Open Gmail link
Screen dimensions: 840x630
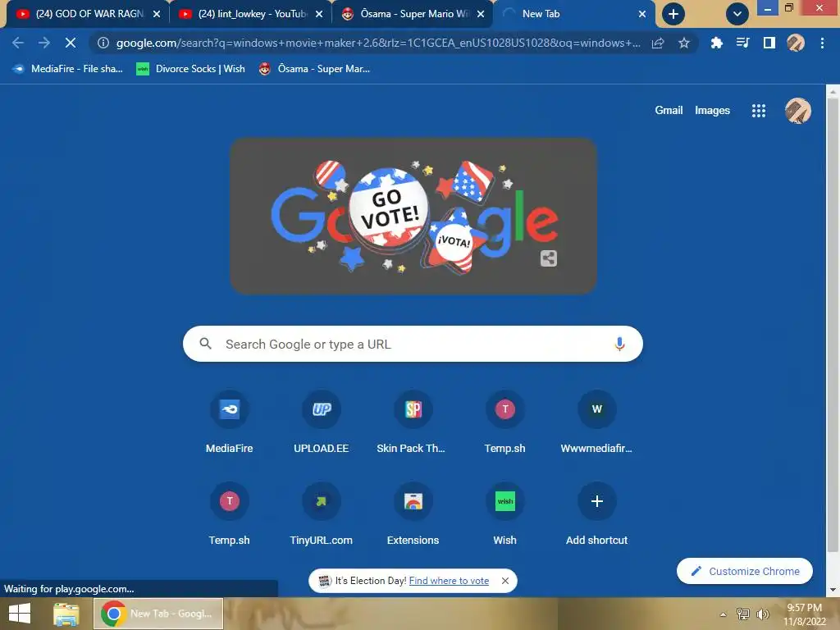(x=668, y=111)
